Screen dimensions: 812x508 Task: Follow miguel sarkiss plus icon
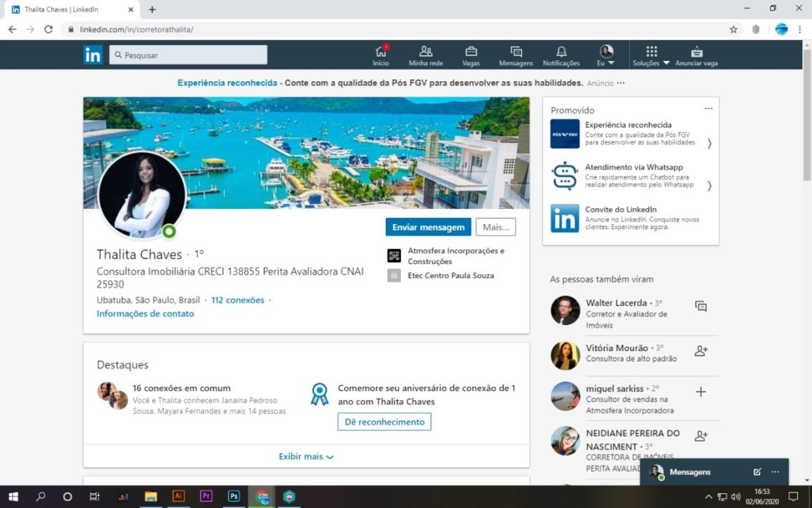coord(701,392)
